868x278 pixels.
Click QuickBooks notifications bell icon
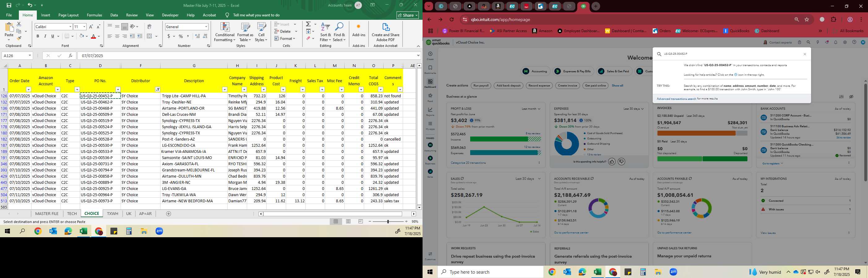pos(836,42)
